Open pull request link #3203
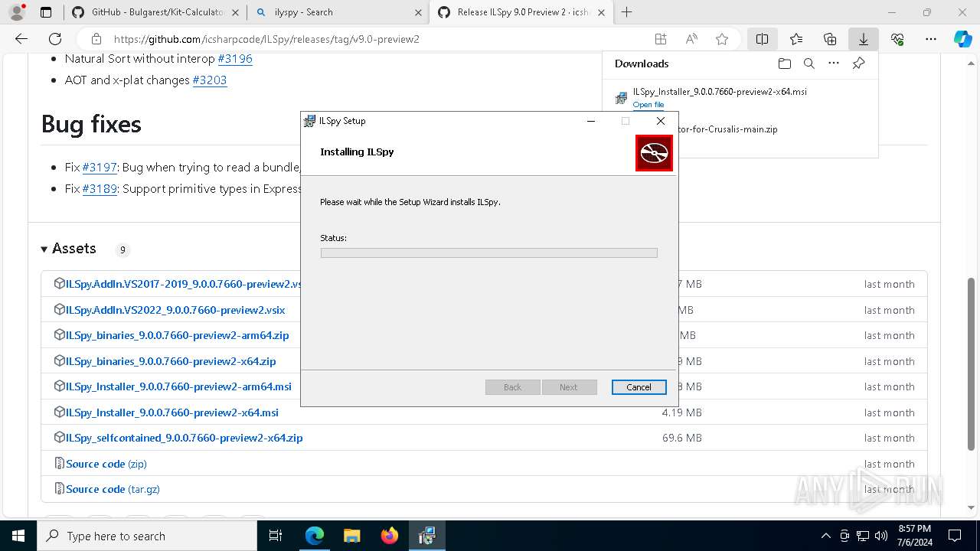980x551 pixels. pyautogui.click(x=210, y=80)
